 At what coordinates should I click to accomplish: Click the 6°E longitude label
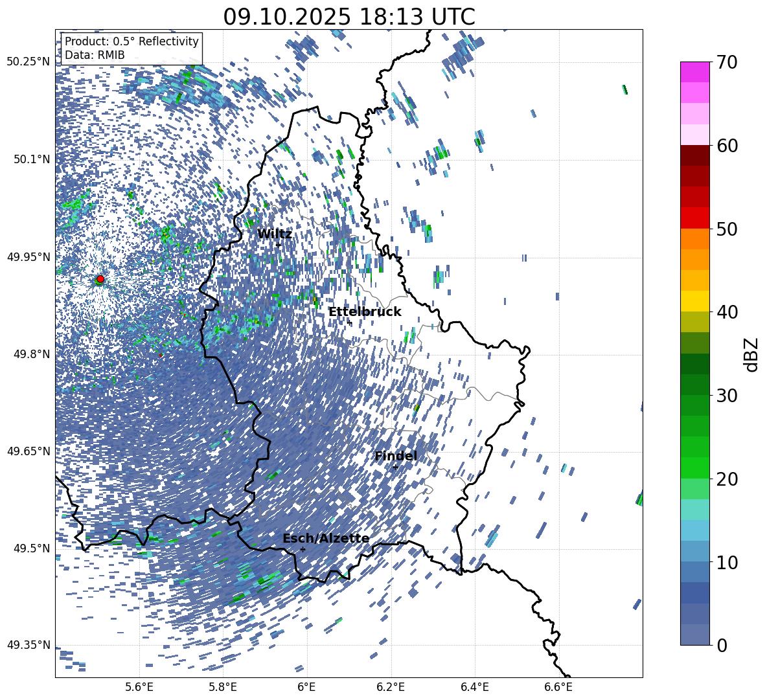click(x=306, y=687)
